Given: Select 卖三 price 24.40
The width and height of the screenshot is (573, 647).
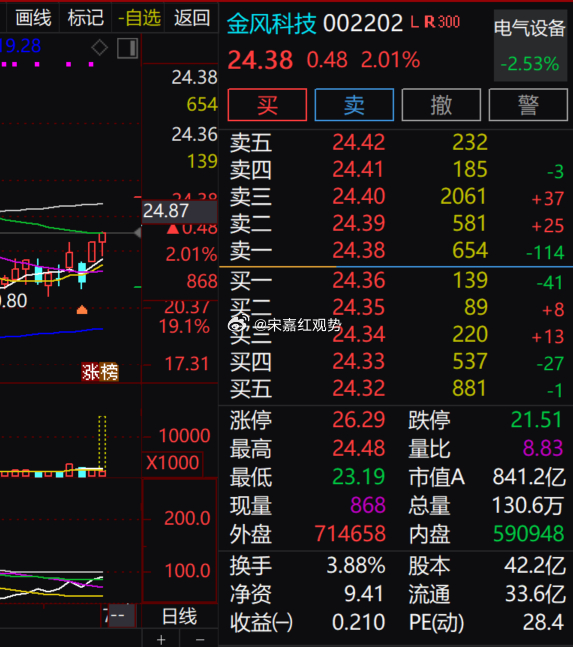Looking at the screenshot, I should click(x=358, y=196).
